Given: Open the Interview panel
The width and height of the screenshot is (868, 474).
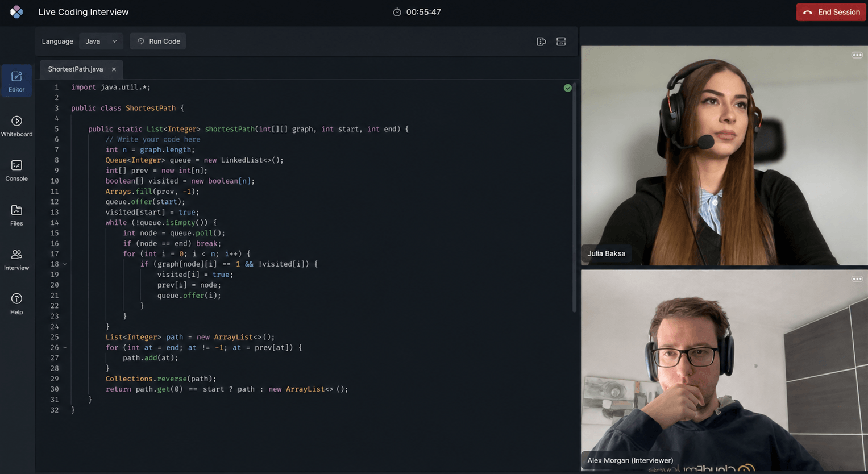Looking at the screenshot, I should tap(16, 260).
